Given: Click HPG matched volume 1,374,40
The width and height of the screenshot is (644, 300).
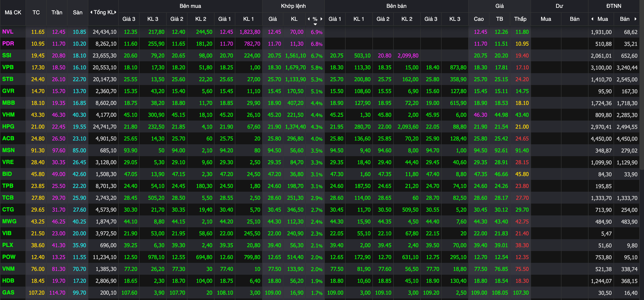Looking at the screenshot, I should [x=295, y=127].
